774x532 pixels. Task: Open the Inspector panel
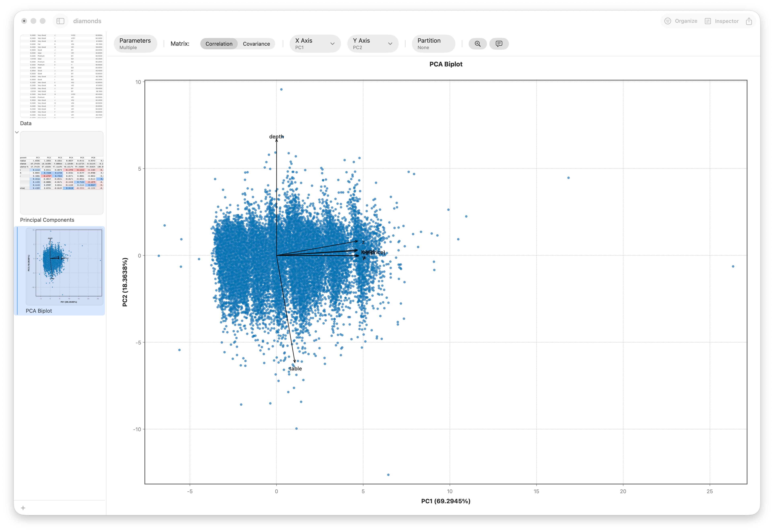tap(722, 21)
